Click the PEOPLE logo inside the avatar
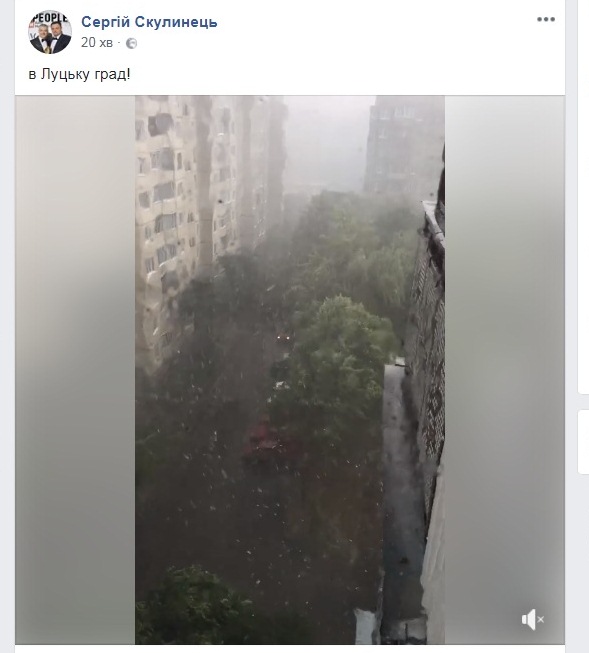Viewport: 589px width, 653px height. 50,17
